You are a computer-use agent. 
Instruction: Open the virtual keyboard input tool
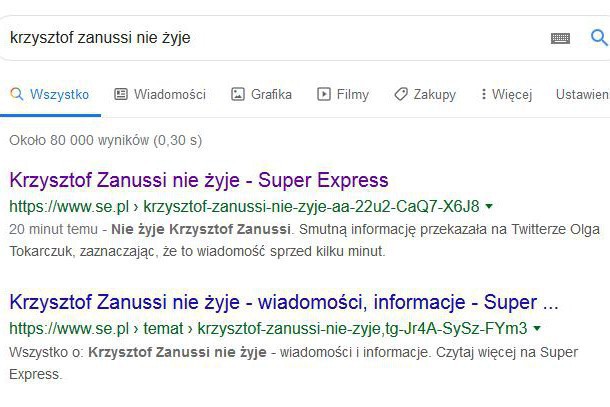tap(560, 38)
